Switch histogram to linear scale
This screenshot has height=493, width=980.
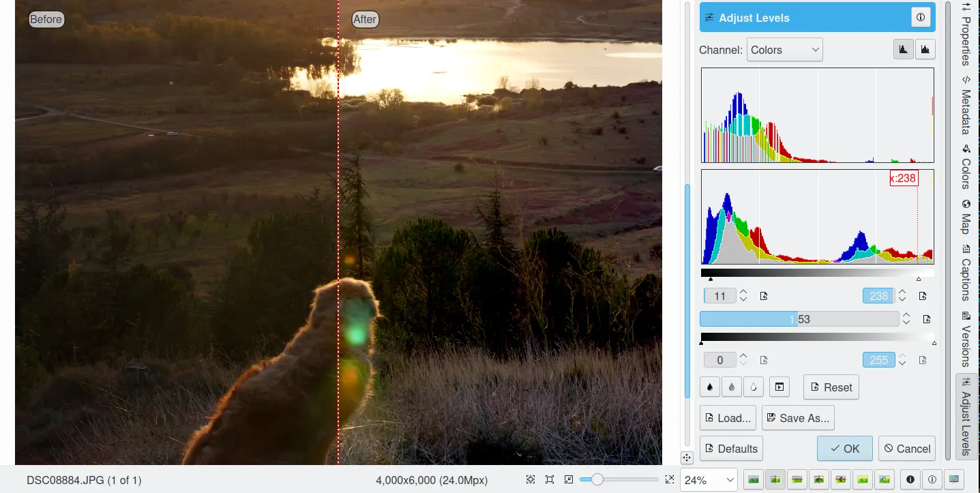pyautogui.click(x=904, y=49)
